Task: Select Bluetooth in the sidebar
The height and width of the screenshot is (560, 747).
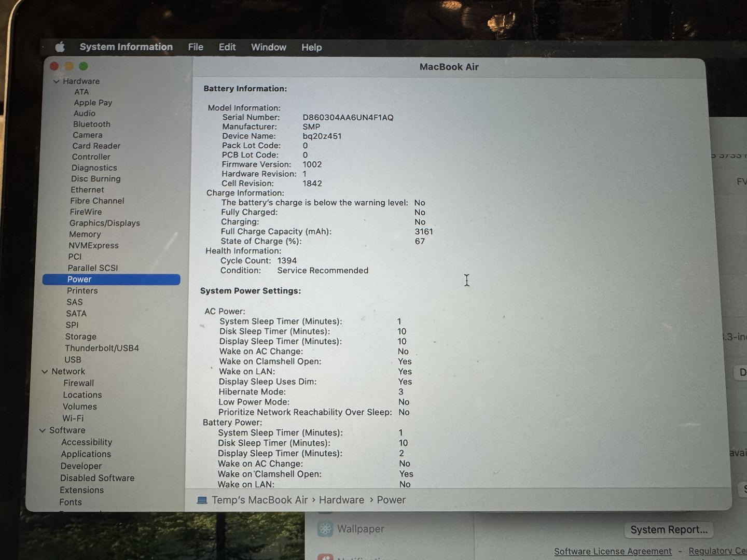Action: tap(92, 124)
